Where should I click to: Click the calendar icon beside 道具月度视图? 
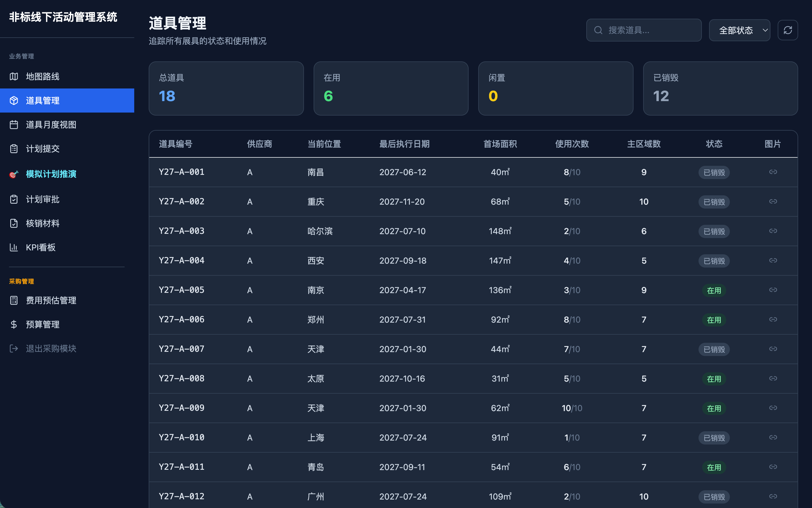pos(14,125)
